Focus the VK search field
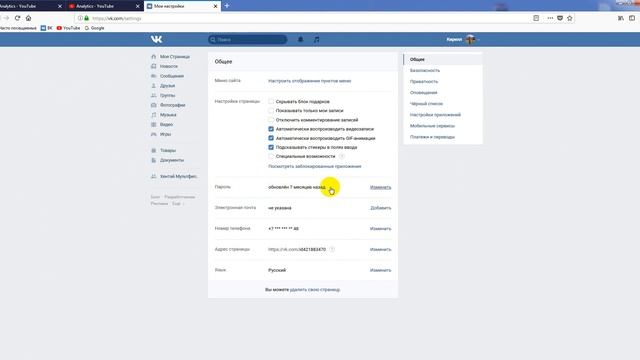 [x=247, y=39]
